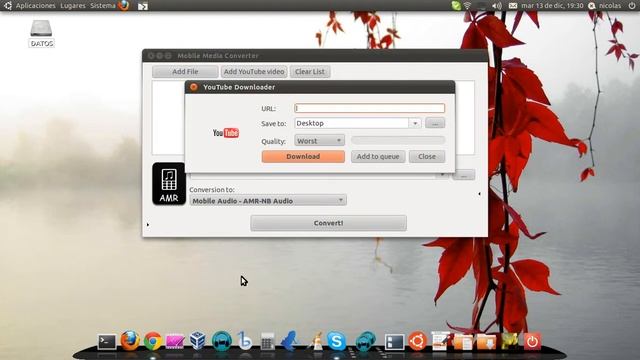The width and height of the screenshot is (640, 360).
Task: Open the volume indicator in top panel
Action: [x=497, y=6]
